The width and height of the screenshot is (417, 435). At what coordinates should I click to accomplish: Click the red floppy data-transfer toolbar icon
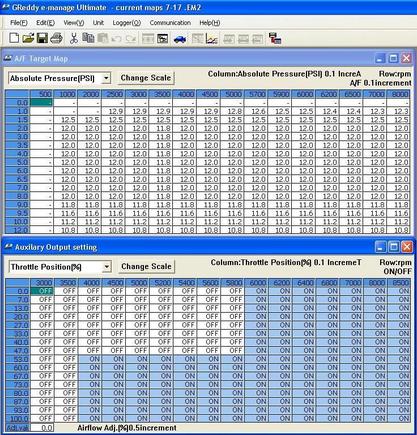[x=275, y=38]
